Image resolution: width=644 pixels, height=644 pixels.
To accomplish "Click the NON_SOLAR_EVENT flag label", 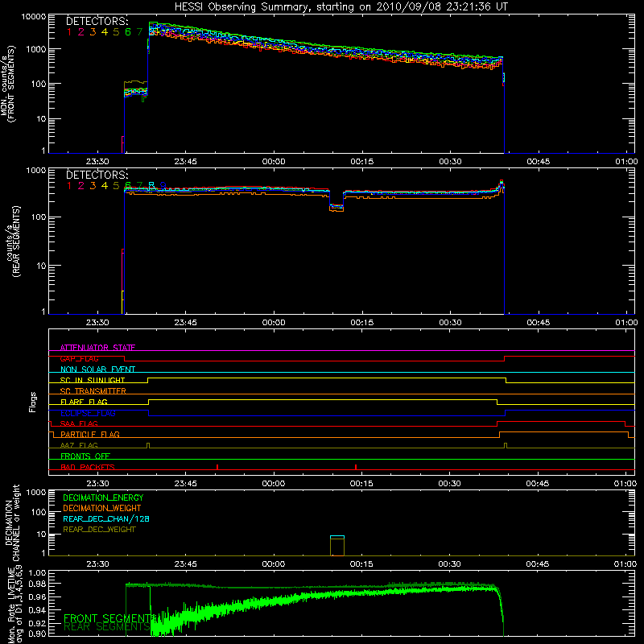I will coord(97,369).
